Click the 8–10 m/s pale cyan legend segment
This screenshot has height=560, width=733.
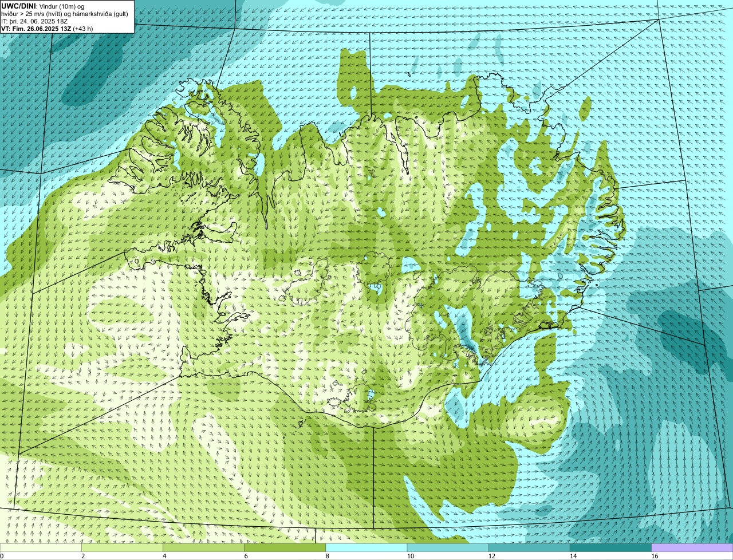click(366, 547)
